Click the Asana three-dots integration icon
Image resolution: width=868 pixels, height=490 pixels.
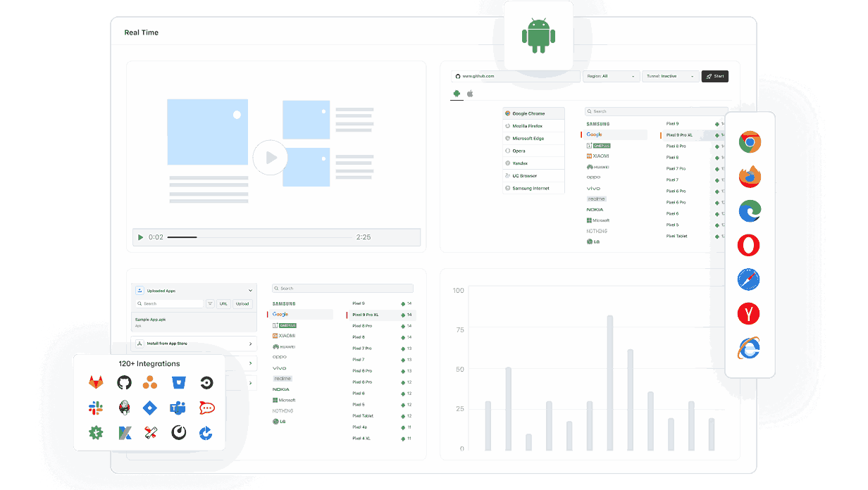click(x=150, y=382)
